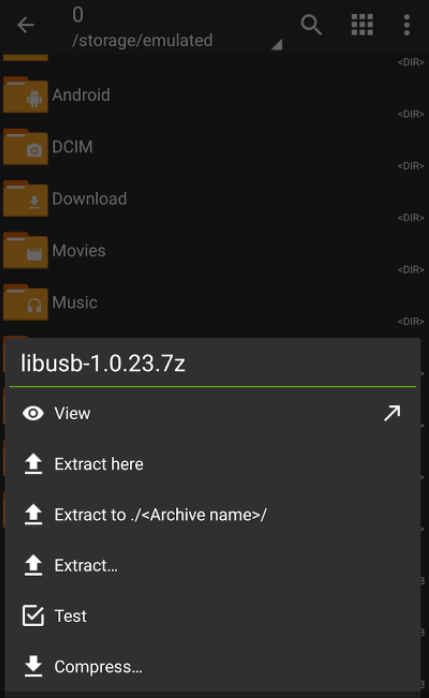Click the eye icon next to View
429x698 pixels.
click(33, 414)
